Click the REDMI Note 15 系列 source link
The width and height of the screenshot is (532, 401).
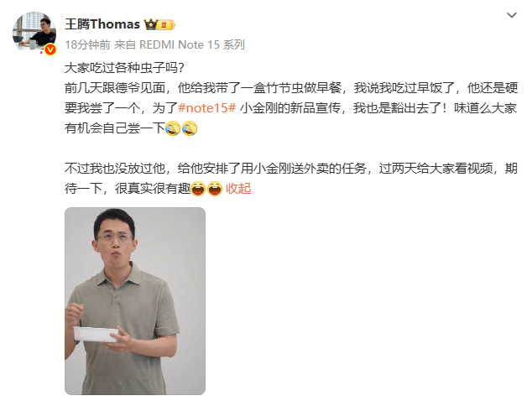point(192,44)
